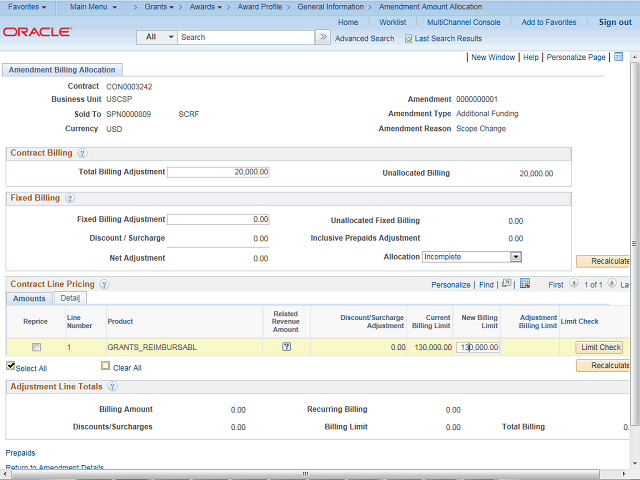Click Related Revenue Amount icon for line 1

point(286,347)
